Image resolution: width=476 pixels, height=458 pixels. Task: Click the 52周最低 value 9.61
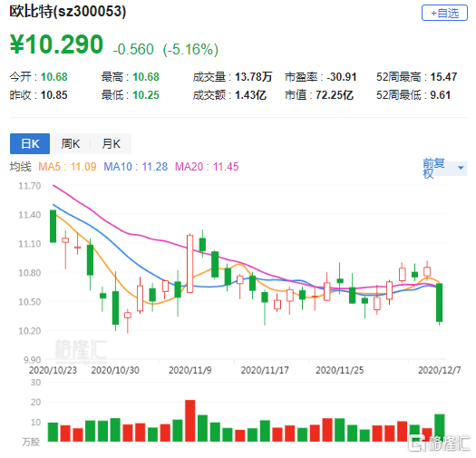[440, 95]
